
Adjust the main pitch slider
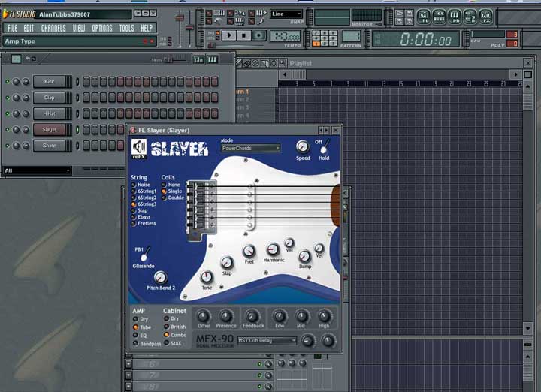pyautogui.click(x=189, y=29)
